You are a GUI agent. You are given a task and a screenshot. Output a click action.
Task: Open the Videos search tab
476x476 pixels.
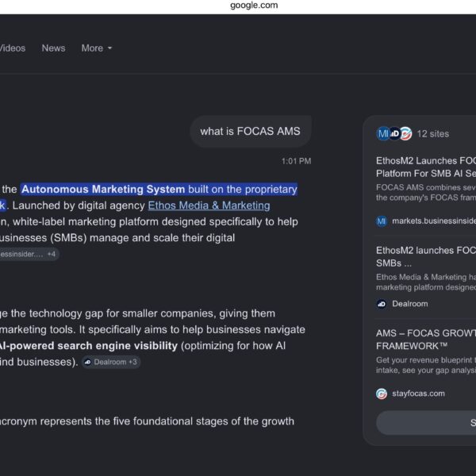13,48
